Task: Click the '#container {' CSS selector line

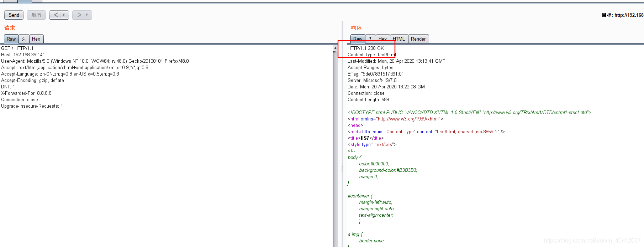Action: [x=360, y=196]
